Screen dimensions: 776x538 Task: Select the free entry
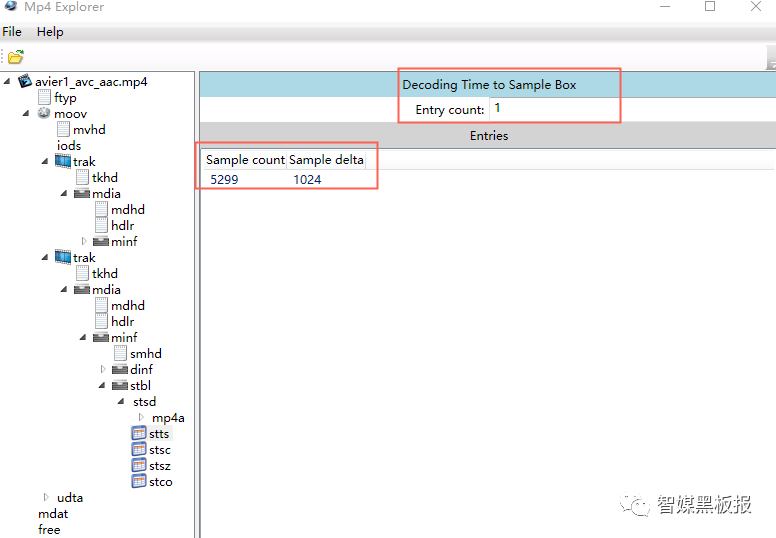point(49,530)
